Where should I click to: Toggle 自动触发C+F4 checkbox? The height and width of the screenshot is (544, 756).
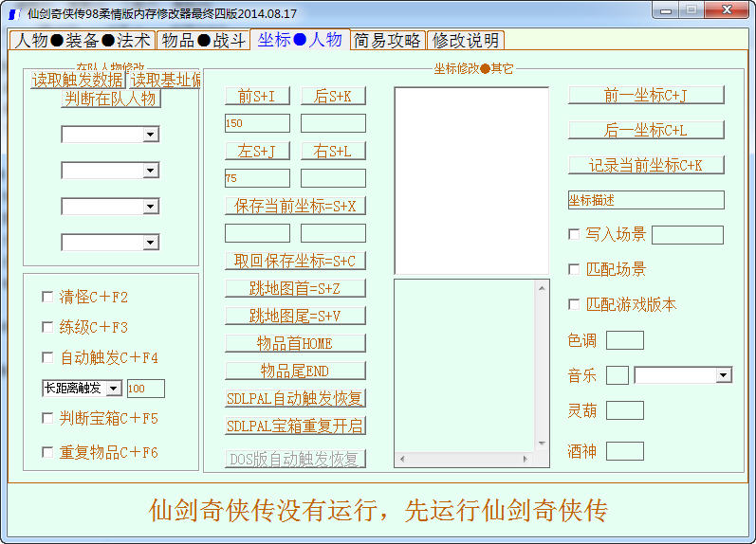coord(47,357)
